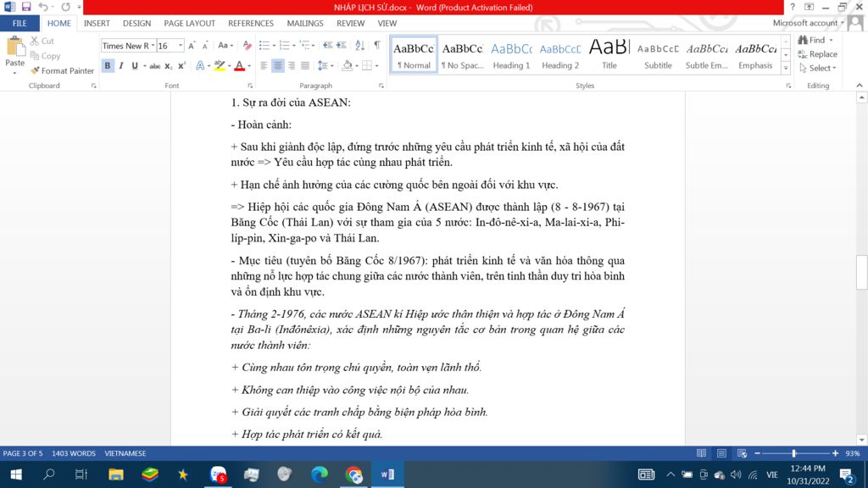Screen dimensions: 868x488
Task: Clear all formatting with the eraser icon
Action: [248, 46]
